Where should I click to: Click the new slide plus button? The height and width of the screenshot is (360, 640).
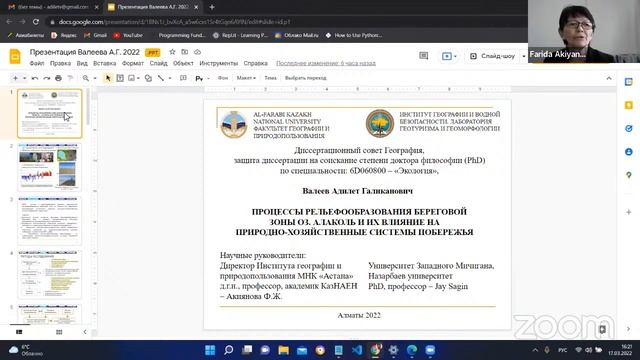(15, 78)
